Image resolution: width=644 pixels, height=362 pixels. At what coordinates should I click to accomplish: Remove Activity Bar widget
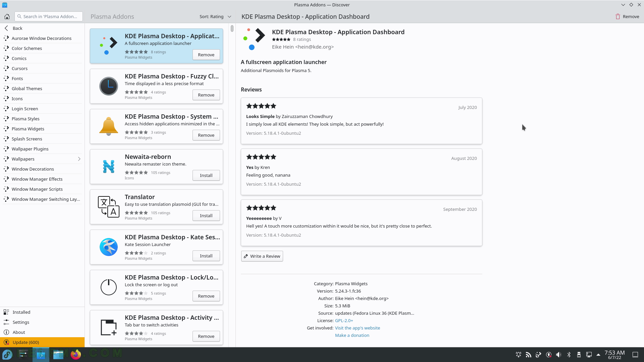click(206, 336)
